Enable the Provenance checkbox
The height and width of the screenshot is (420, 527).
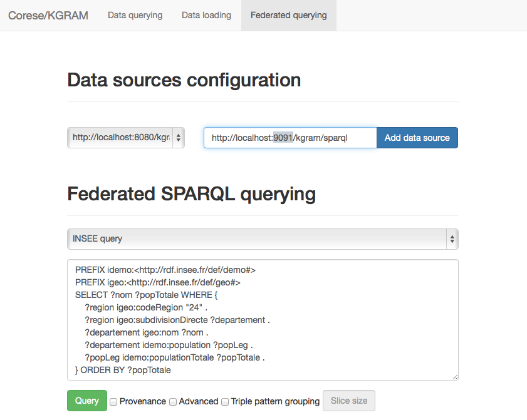(113, 401)
